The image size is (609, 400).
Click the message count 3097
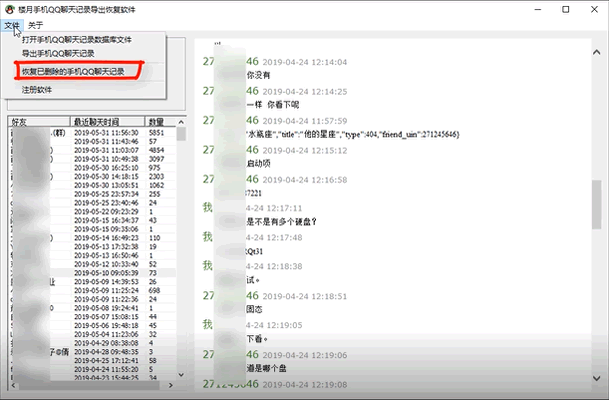[x=157, y=159]
